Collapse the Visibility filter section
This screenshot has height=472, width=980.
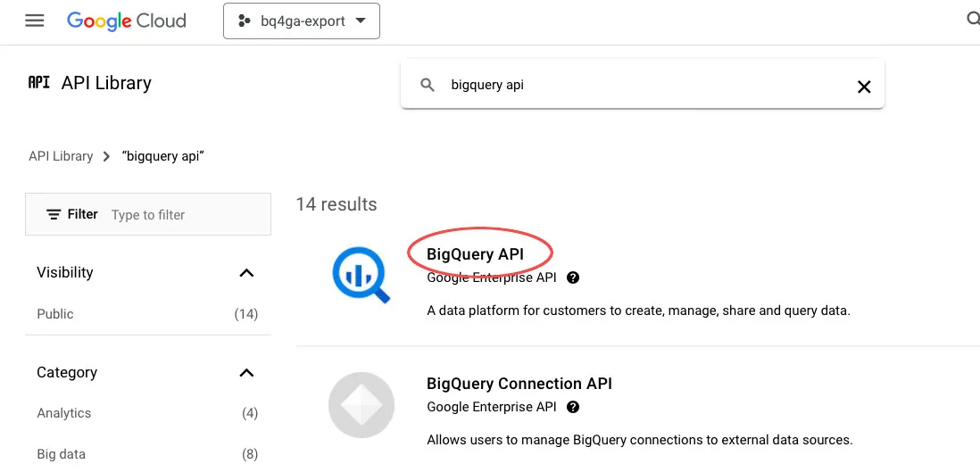[x=247, y=273]
